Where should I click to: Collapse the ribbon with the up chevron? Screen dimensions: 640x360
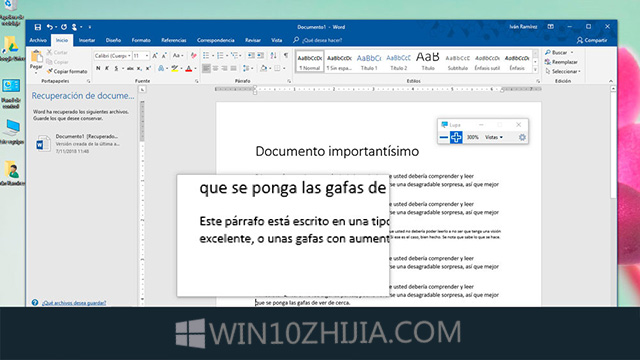coord(611,81)
